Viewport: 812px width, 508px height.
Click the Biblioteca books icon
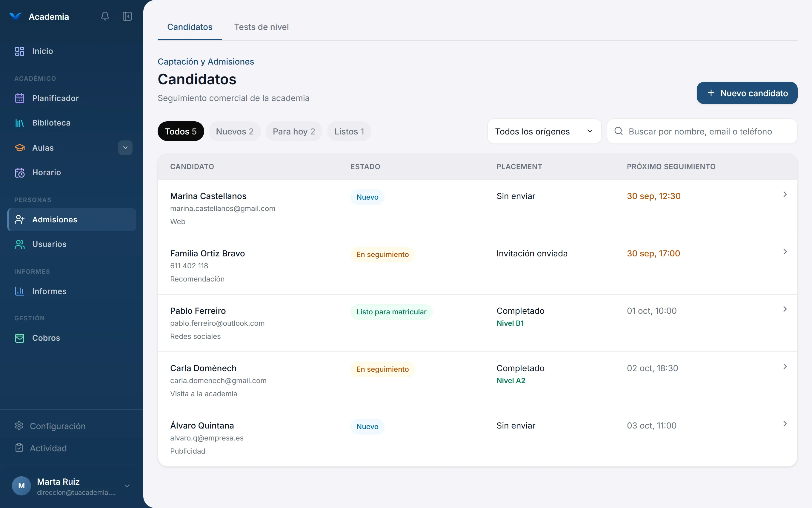20,123
